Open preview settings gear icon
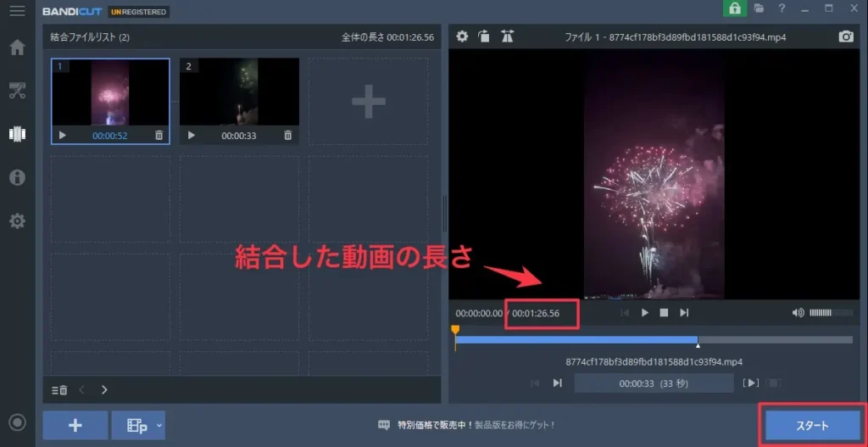Viewport: 868px width, 447px height. pyautogui.click(x=462, y=36)
